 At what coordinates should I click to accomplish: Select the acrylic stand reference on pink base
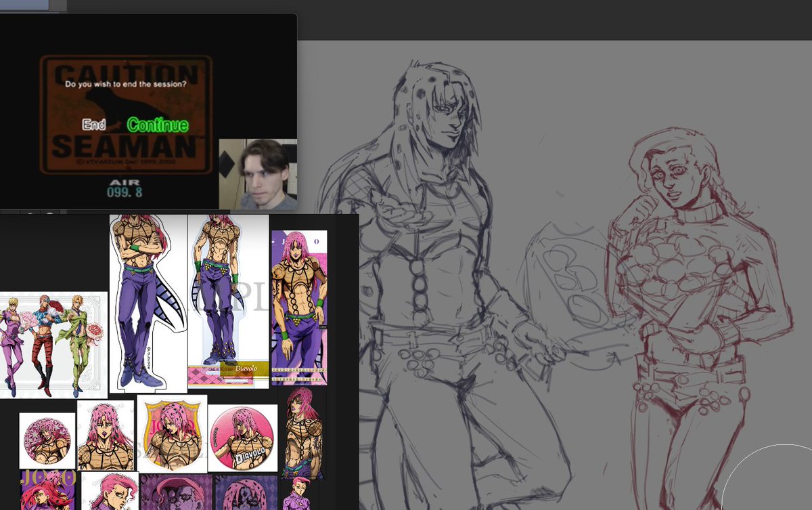[229, 301]
